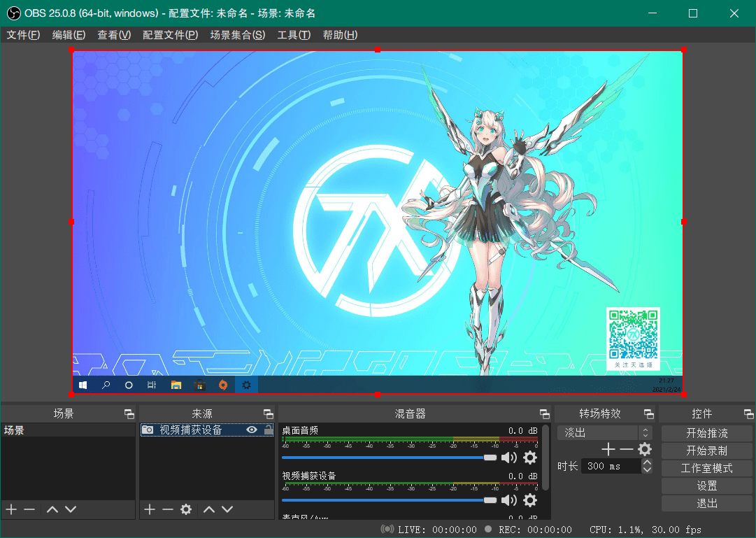The image size is (756, 538).
Task: Click the mixer vertical scrollbar
Action: [545, 458]
